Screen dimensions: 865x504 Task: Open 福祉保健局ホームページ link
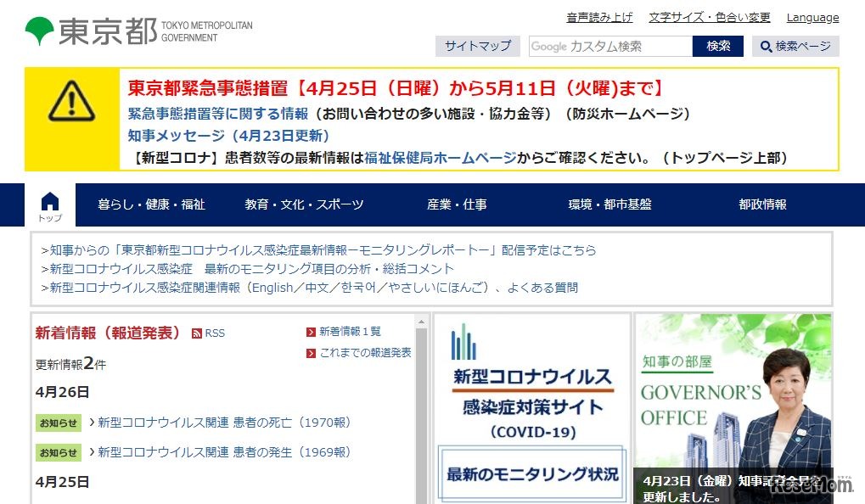pyautogui.click(x=441, y=158)
